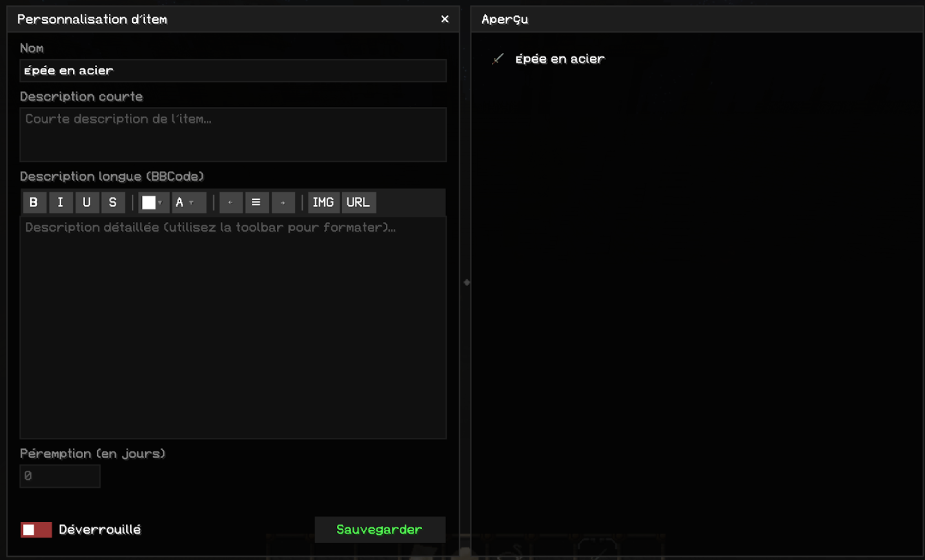Align text left with the left arrow button

(x=230, y=203)
